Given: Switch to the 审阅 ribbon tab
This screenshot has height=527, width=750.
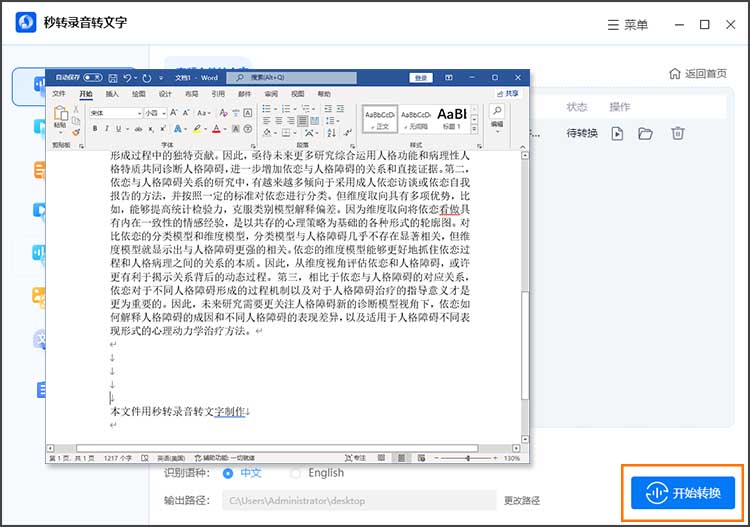Looking at the screenshot, I should tap(271, 94).
